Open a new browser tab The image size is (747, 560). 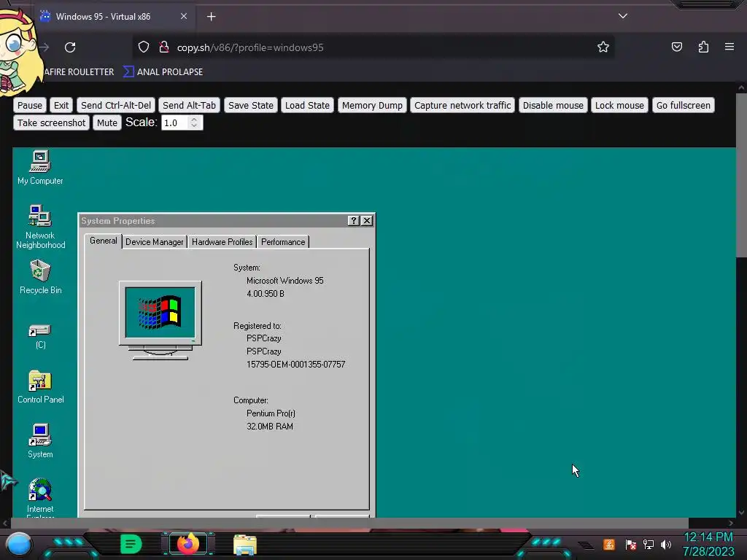tap(211, 17)
